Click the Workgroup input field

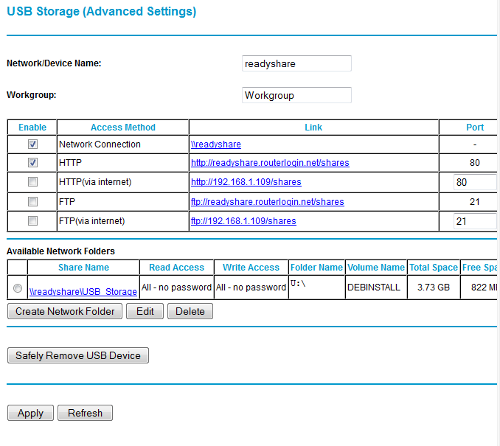point(297,95)
